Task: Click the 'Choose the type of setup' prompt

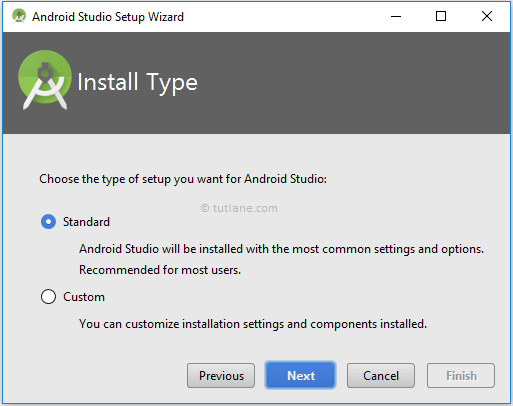Action: click(x=183, y=179)
